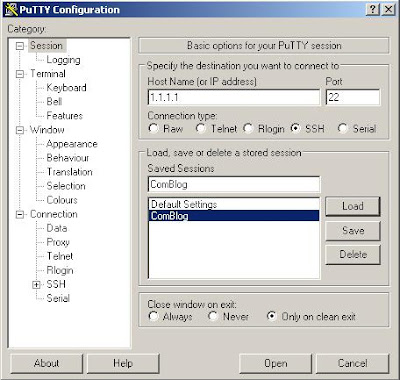
Task: Open the Selection category
Action: pyautogui.click(x=66, y=186)
